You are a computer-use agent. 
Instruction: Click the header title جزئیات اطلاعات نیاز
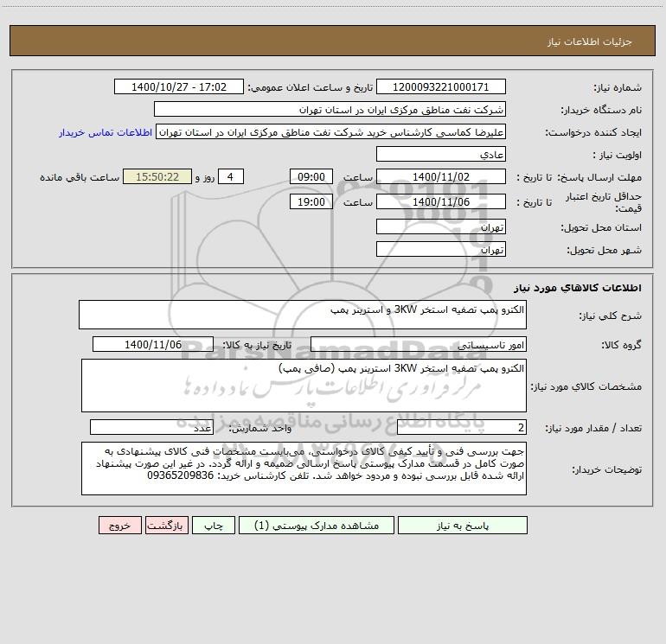pyautogui.click(x=589, y=41)
